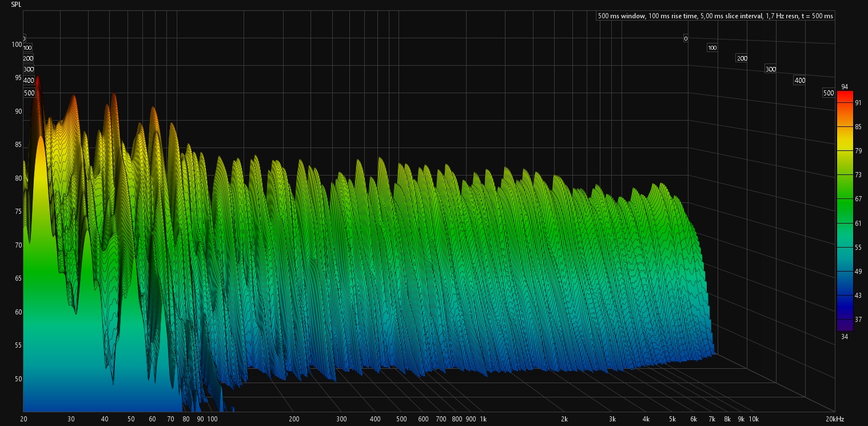Click the green 67 dB color scale band
Viewport: 868px width, 426px height.
(844, 199)
